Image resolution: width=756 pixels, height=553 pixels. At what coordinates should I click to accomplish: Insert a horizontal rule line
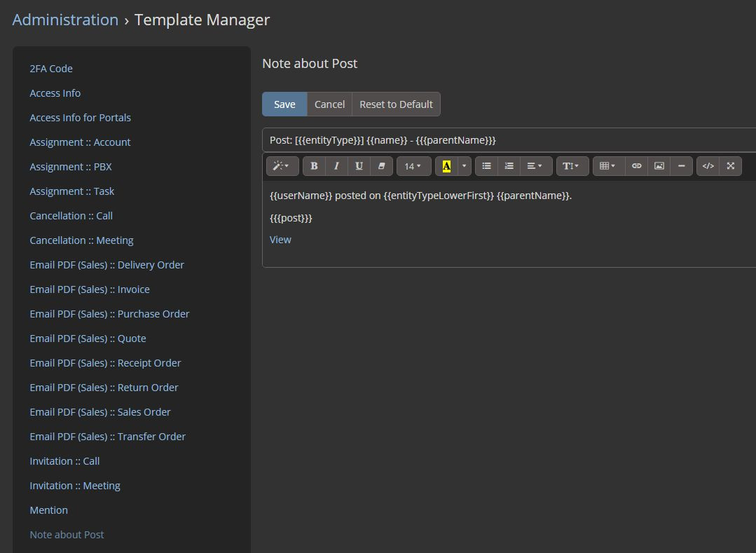click(681, 166)
